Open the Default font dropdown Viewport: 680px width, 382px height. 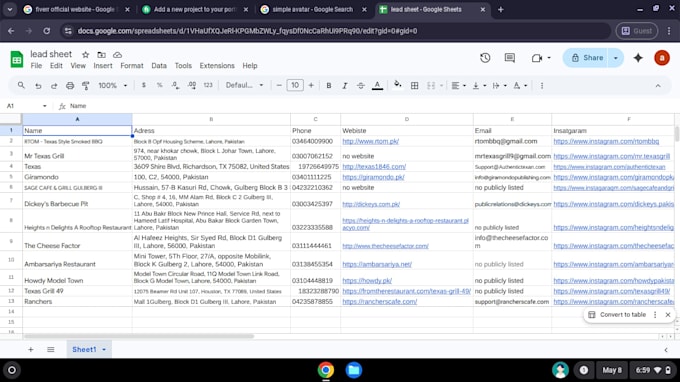point(244,85)
